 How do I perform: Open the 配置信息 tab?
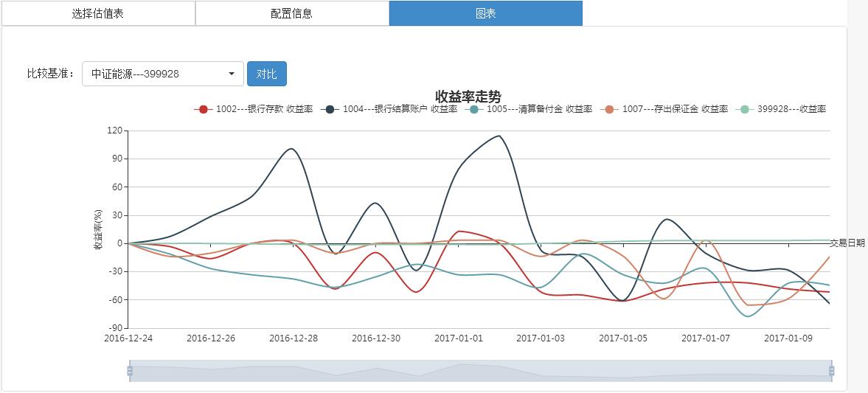(292, 13)
